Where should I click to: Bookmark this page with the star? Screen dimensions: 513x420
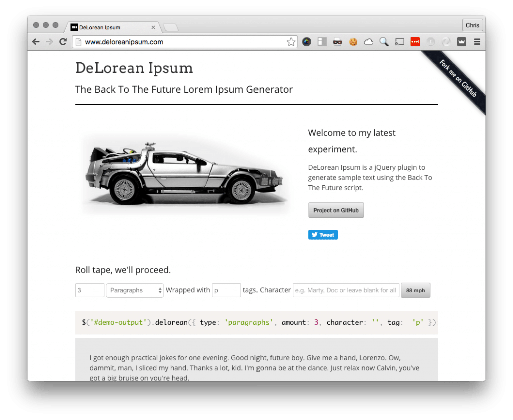coord(291,42)
